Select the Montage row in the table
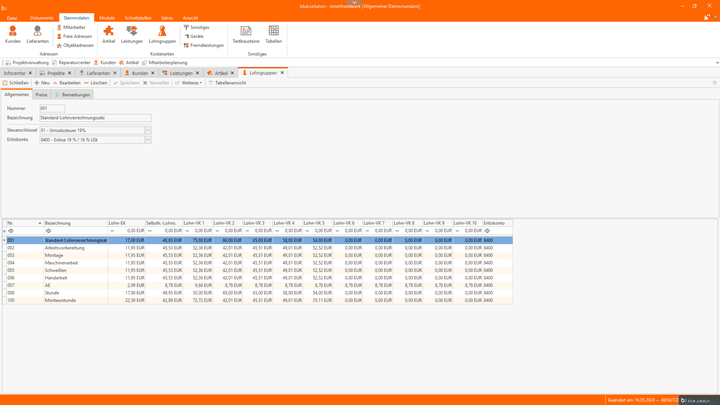 pos(54,255)
